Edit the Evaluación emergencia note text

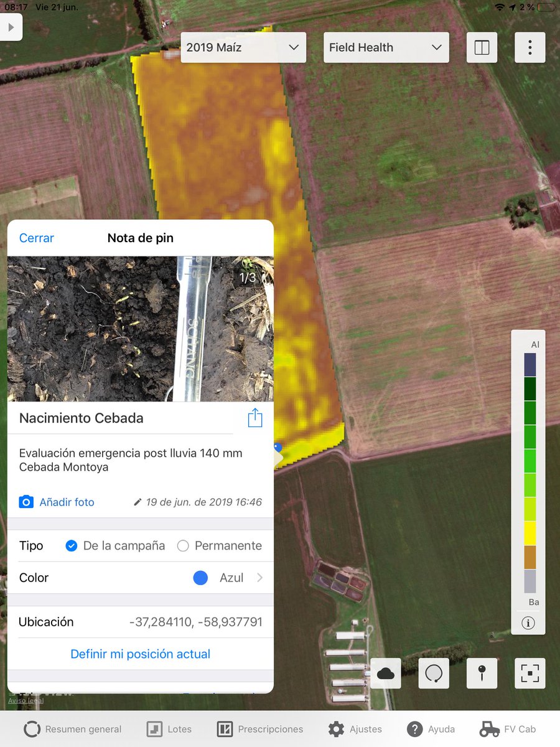[x=131, y=460]
